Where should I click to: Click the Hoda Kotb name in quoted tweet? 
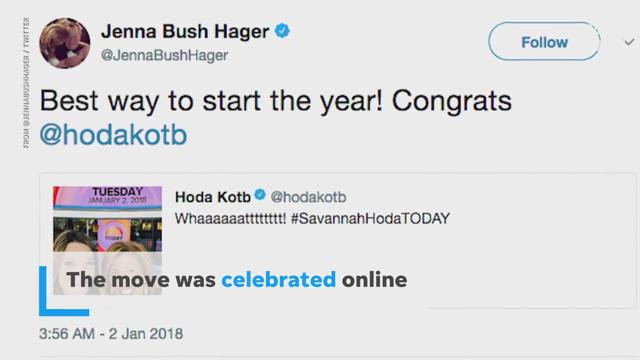point(213,197)
